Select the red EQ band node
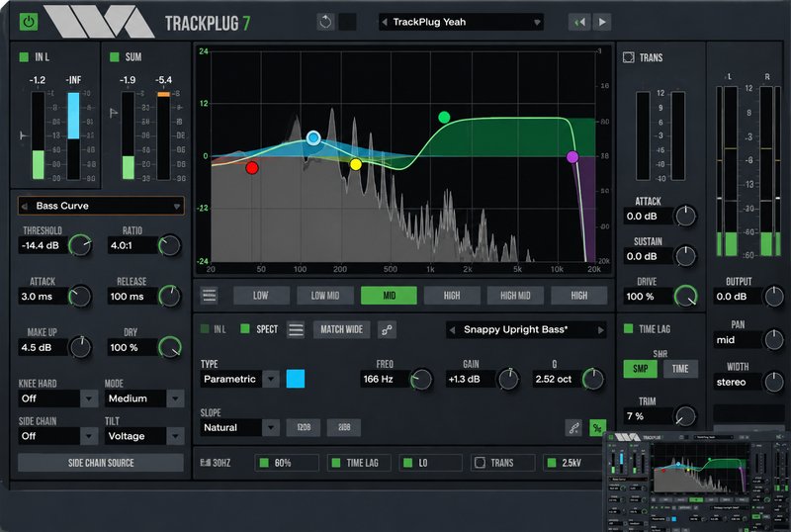This screenshot has height=532, width=791. [x=252, y=167]
